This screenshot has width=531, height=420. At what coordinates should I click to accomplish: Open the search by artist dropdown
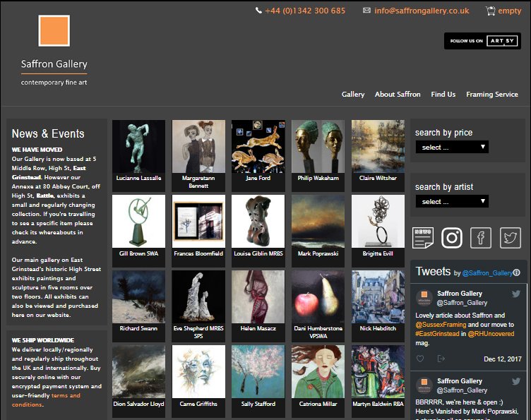coord(452,201)
